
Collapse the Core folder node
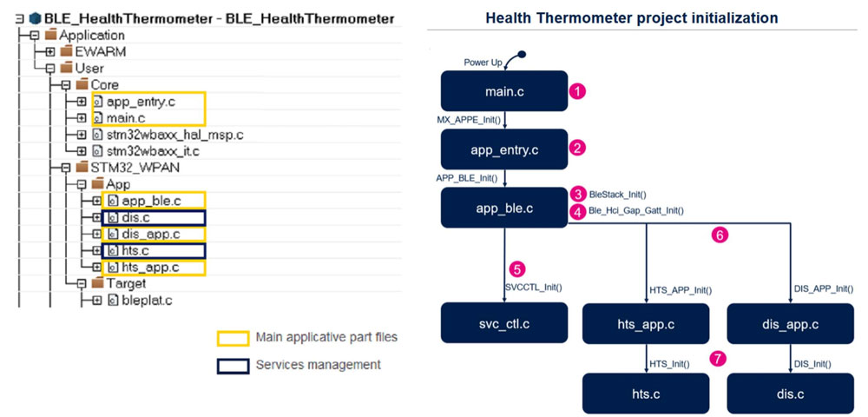click(x=65, y=85)
